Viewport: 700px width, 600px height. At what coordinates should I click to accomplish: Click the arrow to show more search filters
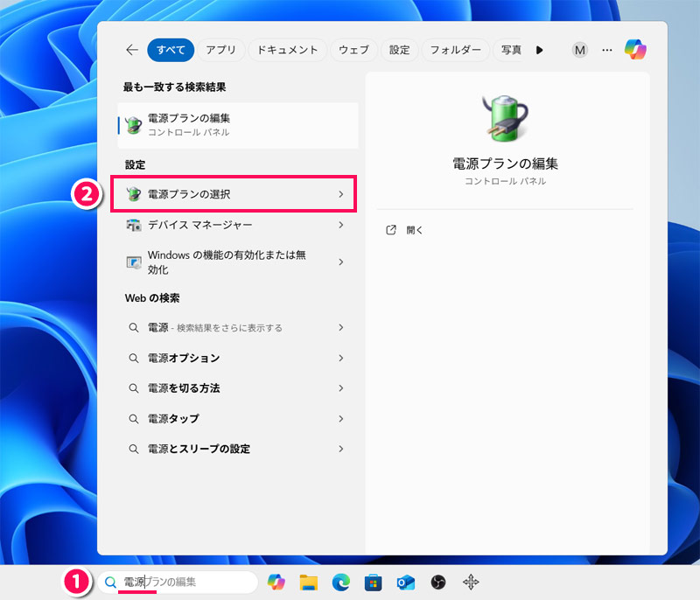pos(540,50)
